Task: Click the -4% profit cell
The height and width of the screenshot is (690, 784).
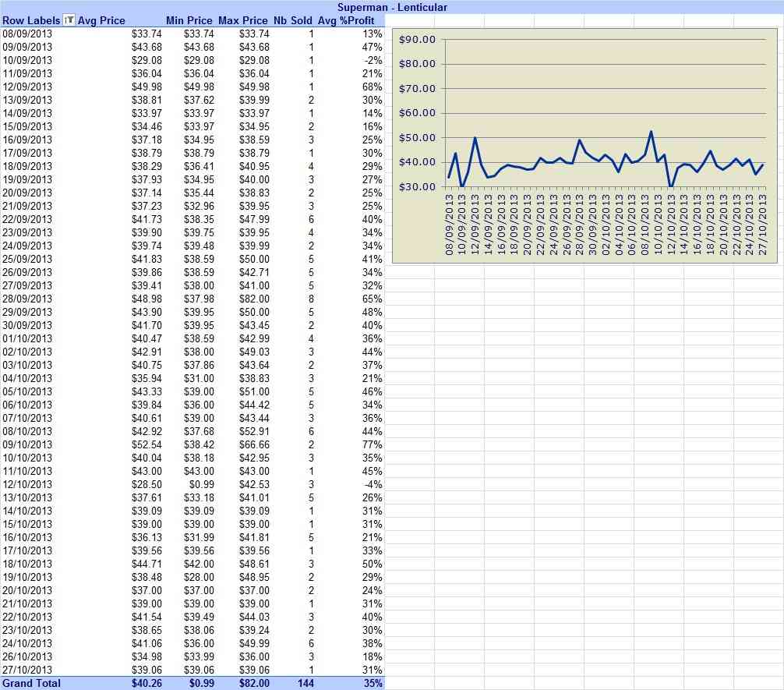Action: (x=373, y=484)
